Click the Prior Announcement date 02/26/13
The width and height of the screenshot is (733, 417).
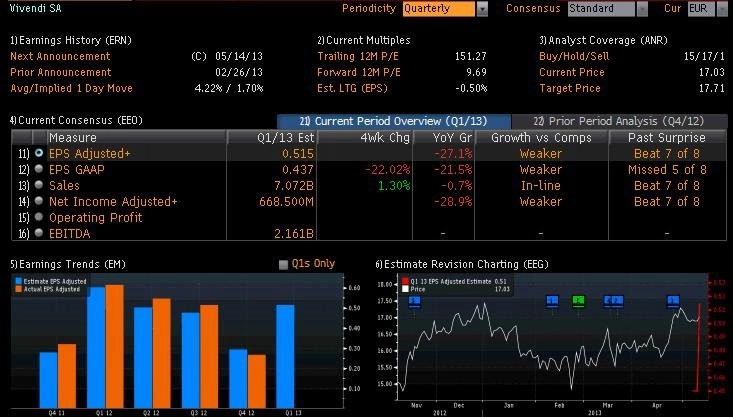[238, 72]
